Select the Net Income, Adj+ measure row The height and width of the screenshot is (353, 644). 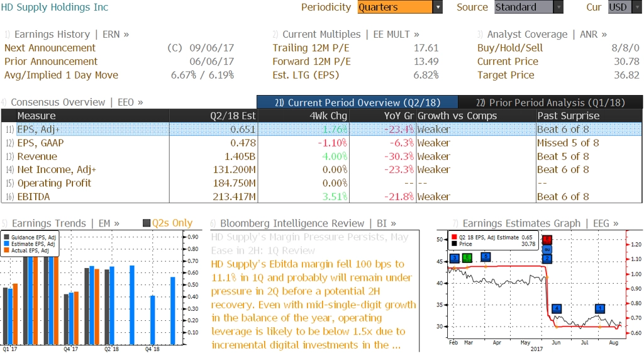pyautogui.click(x=321, y=169)
